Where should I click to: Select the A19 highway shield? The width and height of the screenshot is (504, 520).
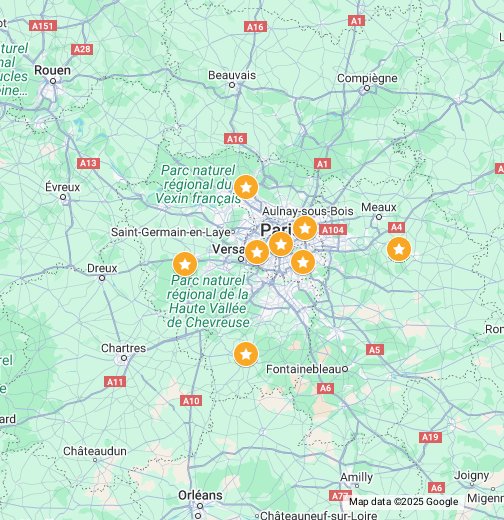(x=430, y=437)
